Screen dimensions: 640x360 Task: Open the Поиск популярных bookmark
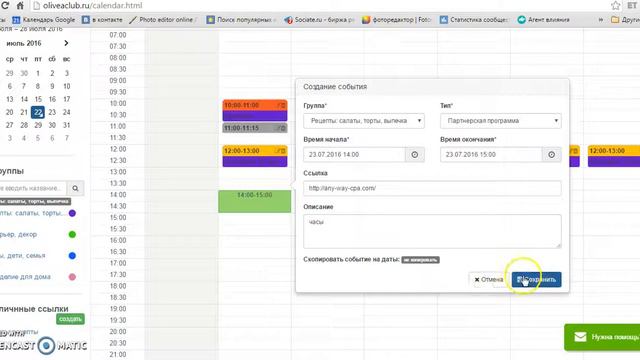241,20
